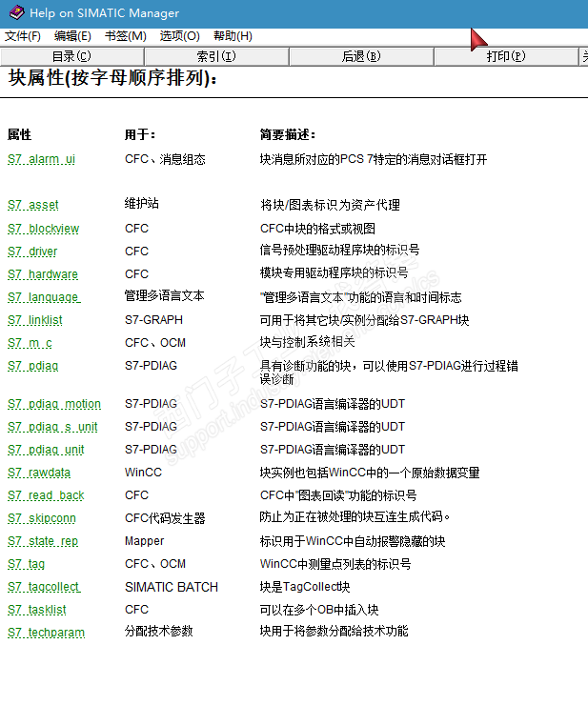
Task: Open the S7_read_back attribute link
Action: (x=46, y=495)
